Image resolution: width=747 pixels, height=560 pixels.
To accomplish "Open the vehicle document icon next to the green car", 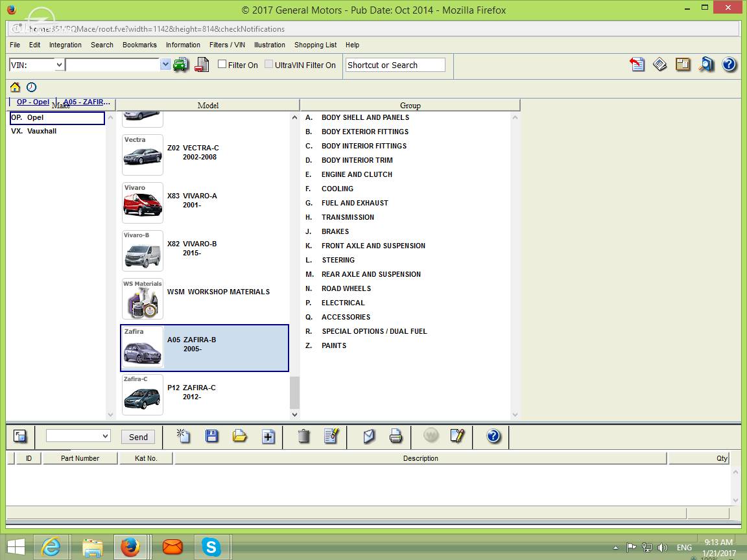I will coord(202,65).
